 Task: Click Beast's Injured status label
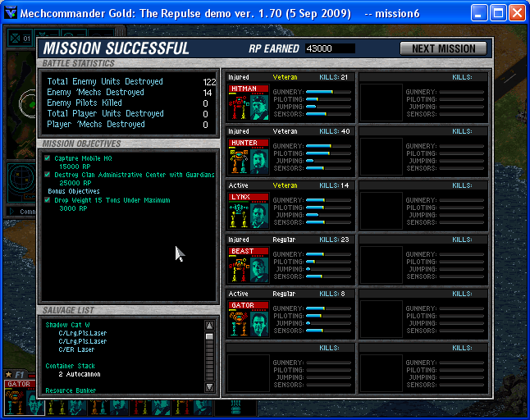(x=239, y=240)
